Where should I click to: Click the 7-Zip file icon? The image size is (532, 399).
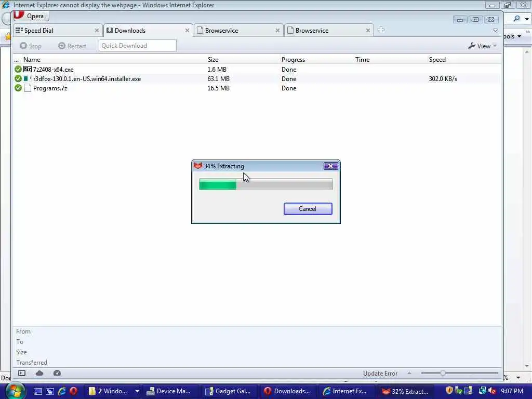coord(28,69)
